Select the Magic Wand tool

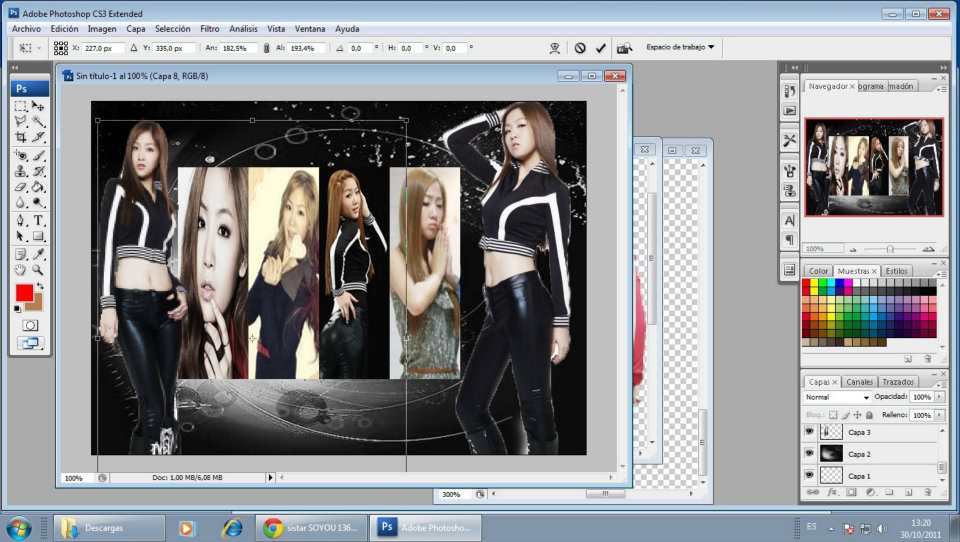click(x=38, y=121)
